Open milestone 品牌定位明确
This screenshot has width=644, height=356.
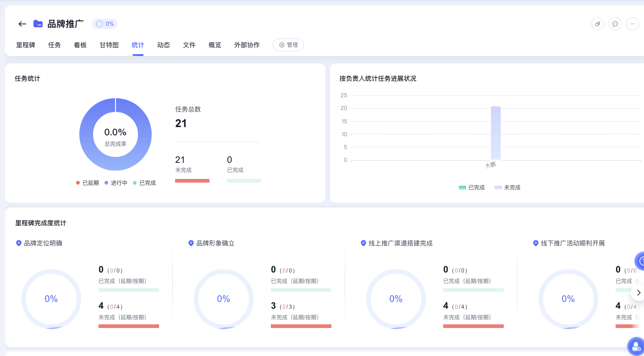(x=43, y=243)
